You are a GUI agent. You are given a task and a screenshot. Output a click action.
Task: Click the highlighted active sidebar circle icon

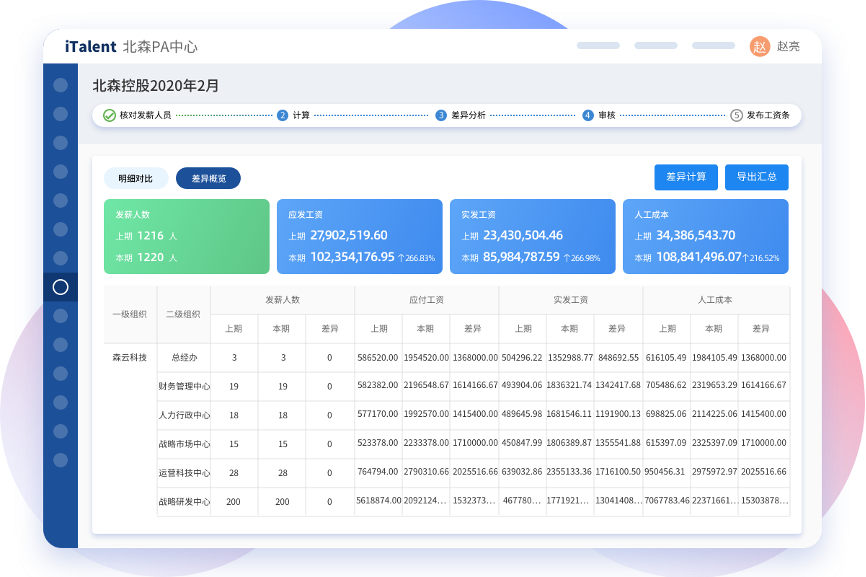(60, 287)
